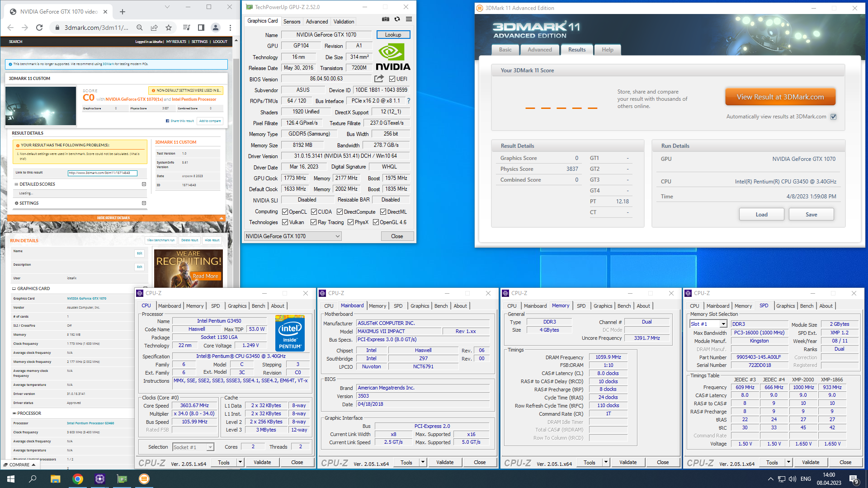Open Chrome's side panel icon

click(201, 28)
